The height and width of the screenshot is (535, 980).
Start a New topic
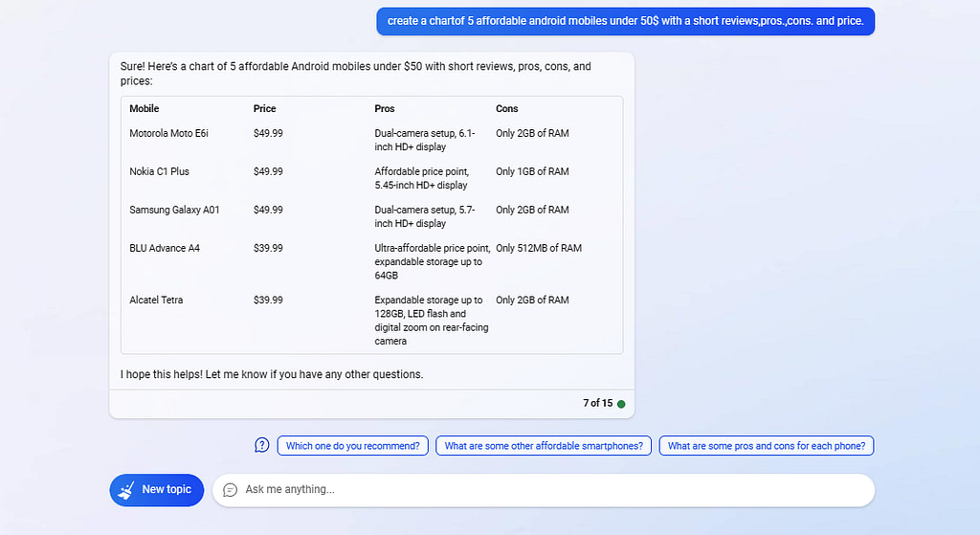(x=157, y=490)
